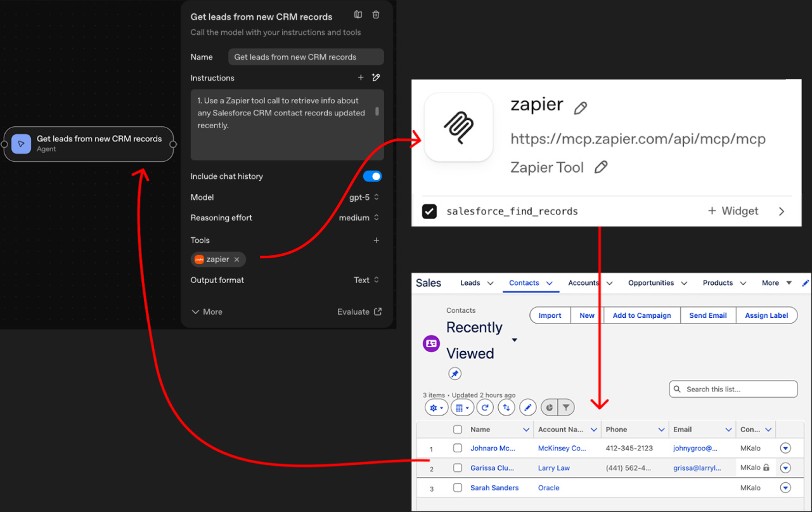Open row actions menu for Johnaro Mc...
This screenshot has height=512, width=812.
click(786, 448)
